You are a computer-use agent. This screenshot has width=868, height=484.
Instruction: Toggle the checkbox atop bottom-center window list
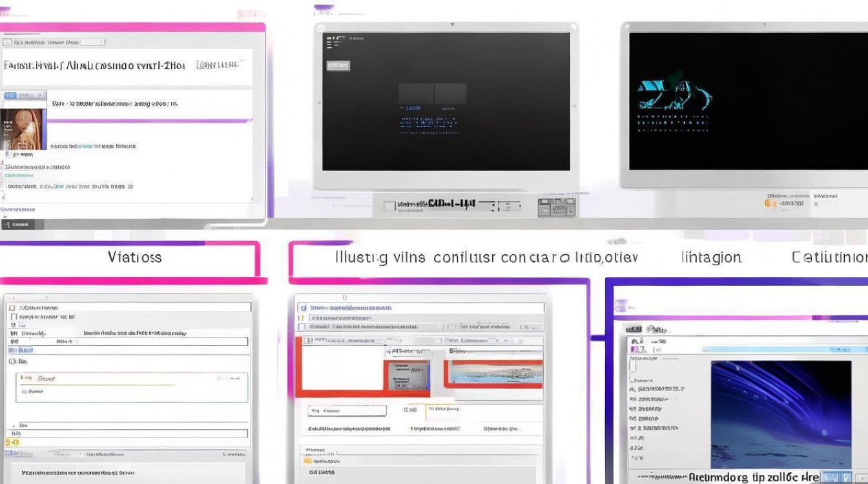pos(302,308)
